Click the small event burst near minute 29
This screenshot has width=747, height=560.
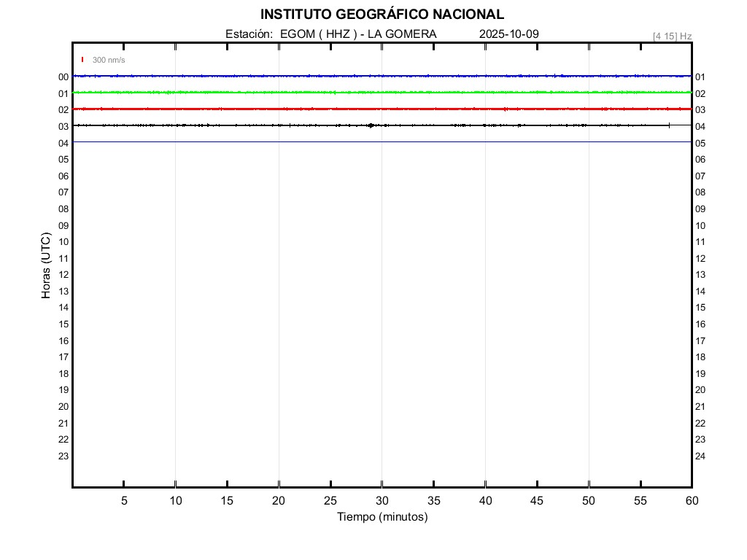[x=371, y=125]
